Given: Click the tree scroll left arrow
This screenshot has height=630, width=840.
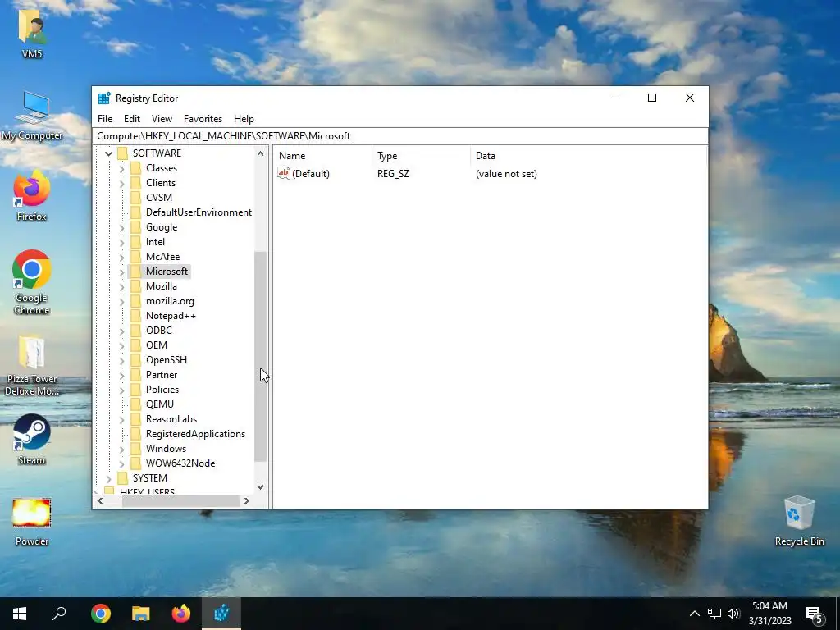Looking at the screenshot, I should [100, 501].
